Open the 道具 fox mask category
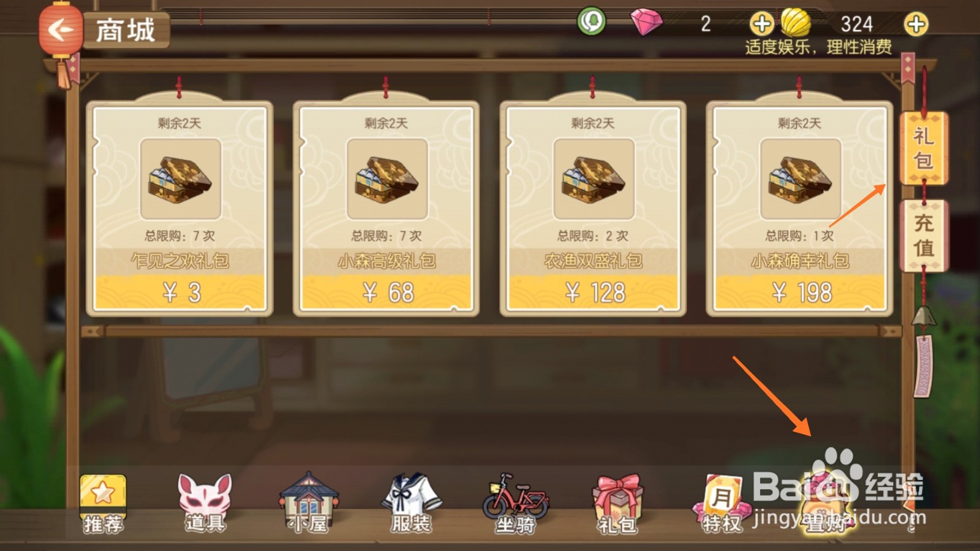Image resolution: width=980 pixels, height=551 pixels. [205, 503]
